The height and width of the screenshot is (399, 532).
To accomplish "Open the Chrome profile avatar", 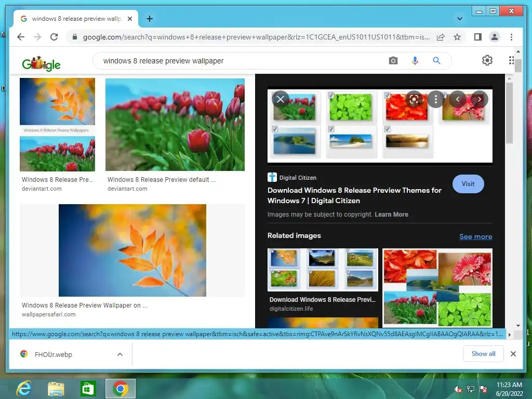I will click(495, 37).
